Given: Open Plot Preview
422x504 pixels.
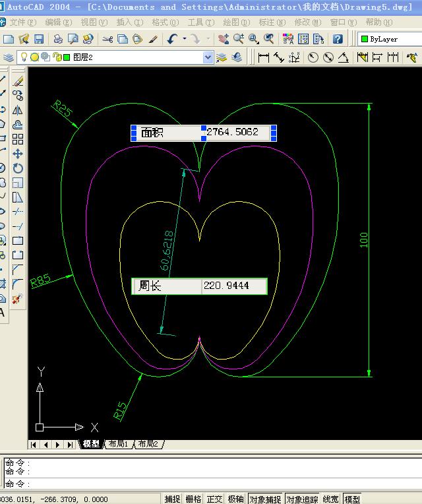Looking at the screenshot, I should point(73,39).
